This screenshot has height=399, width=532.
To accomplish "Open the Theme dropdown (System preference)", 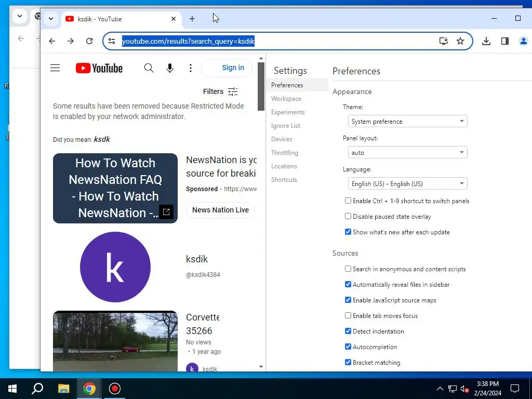I will point(407,121).
